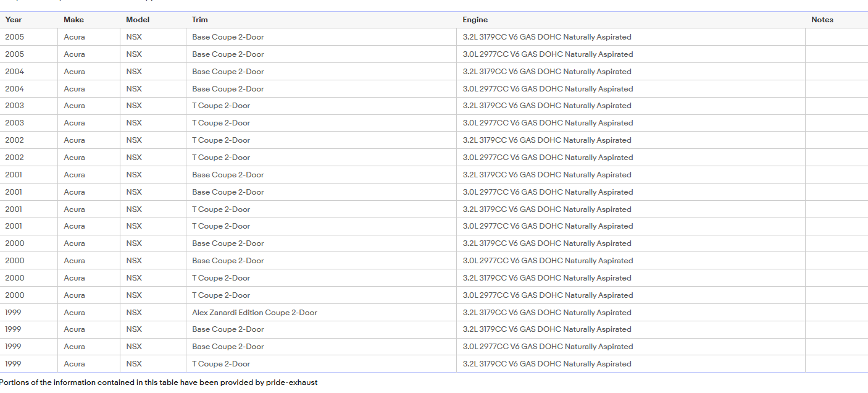This screenshot has width=868, height=393.
Task: Click the 1999 T Coupe 2-Door trim cell
Action: [221, 364]
